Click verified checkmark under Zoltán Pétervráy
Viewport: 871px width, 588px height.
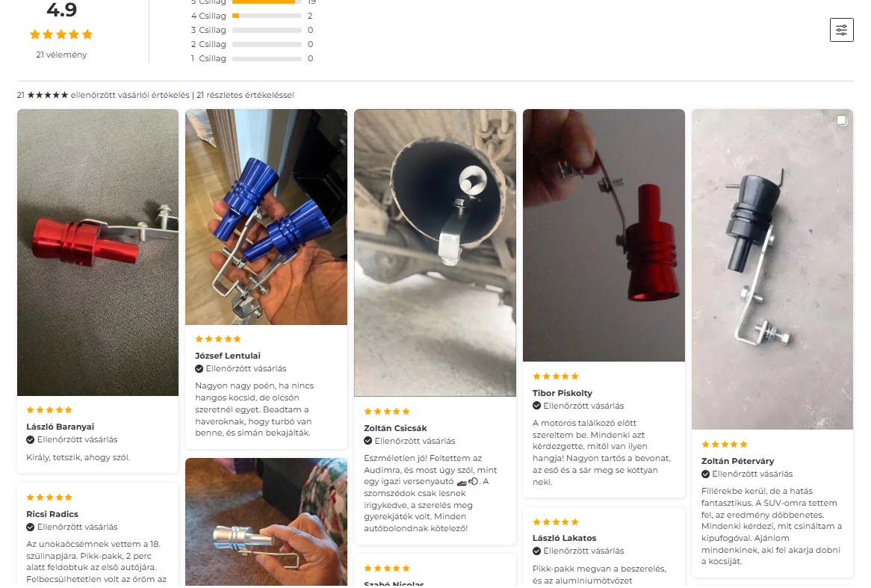coord(705,474)
